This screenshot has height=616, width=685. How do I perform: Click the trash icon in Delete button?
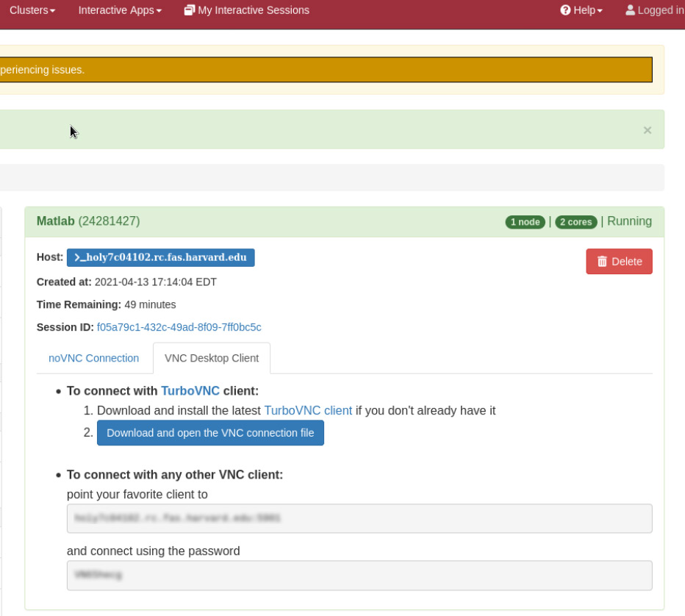602,262
